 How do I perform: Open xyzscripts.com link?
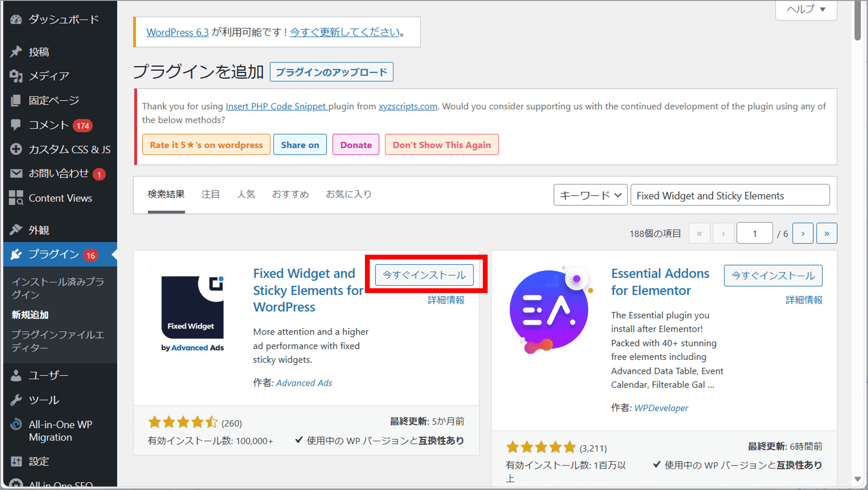tap(408, 106)
